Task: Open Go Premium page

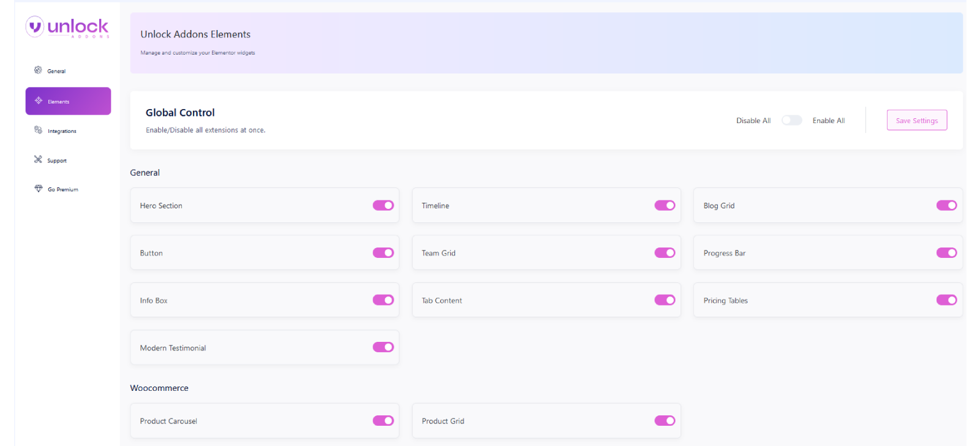Action: 63,189
